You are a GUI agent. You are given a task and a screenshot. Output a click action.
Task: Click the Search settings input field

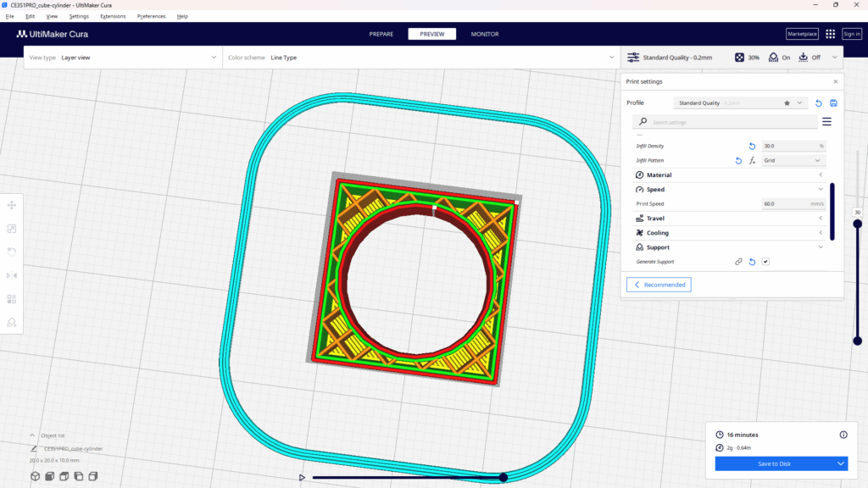click(x=725, y=121)
